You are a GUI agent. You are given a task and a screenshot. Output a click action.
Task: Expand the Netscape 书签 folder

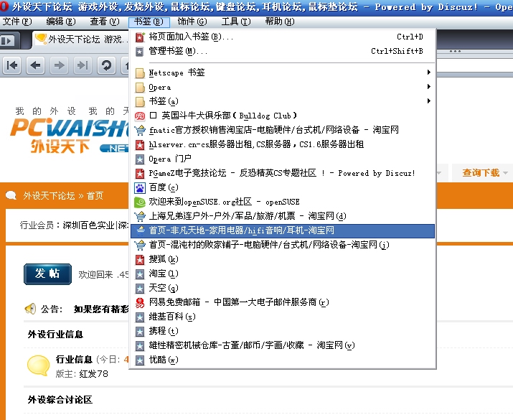(x=283, y=73)
